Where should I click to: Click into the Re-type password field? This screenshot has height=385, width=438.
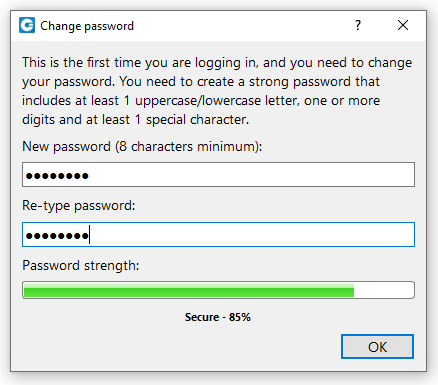click(218, 235)
